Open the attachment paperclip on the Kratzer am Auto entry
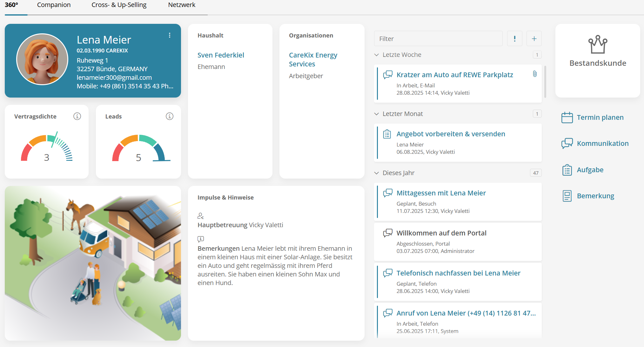644x347 pixels. [x=534, y=74]
